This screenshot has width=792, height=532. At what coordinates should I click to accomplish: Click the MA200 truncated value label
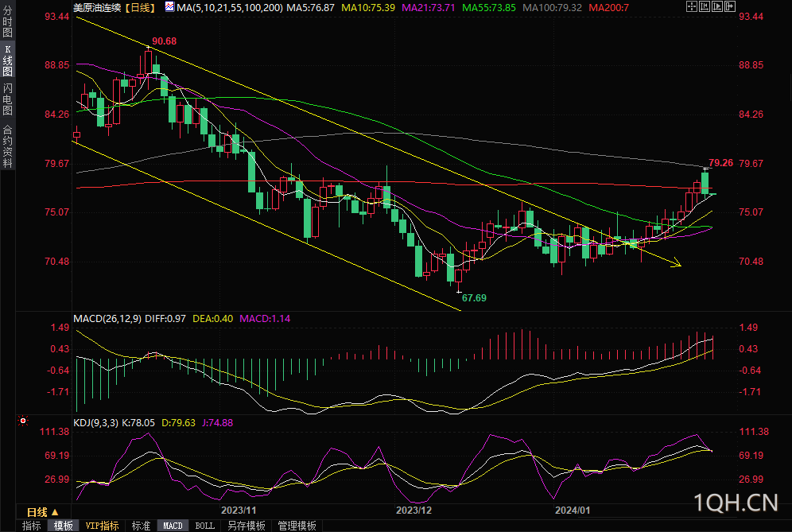point(608,8)
